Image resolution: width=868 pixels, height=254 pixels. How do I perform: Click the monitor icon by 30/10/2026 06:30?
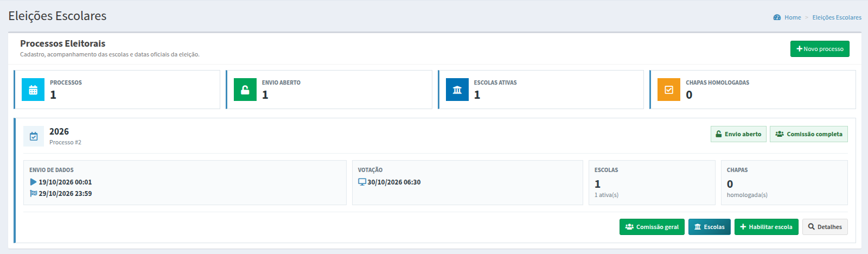pyautogui.click(x=362, y=182)
